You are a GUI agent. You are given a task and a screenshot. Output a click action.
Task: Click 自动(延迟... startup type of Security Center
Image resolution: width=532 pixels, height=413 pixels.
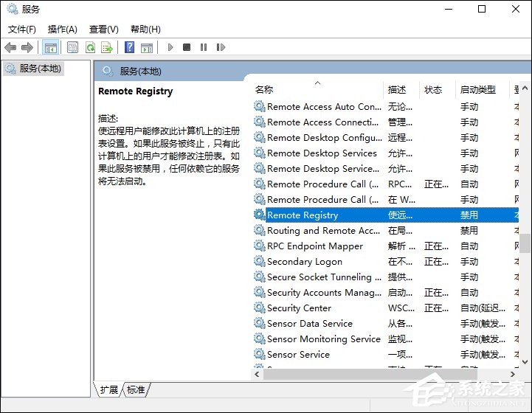click(x=483, y=308)
